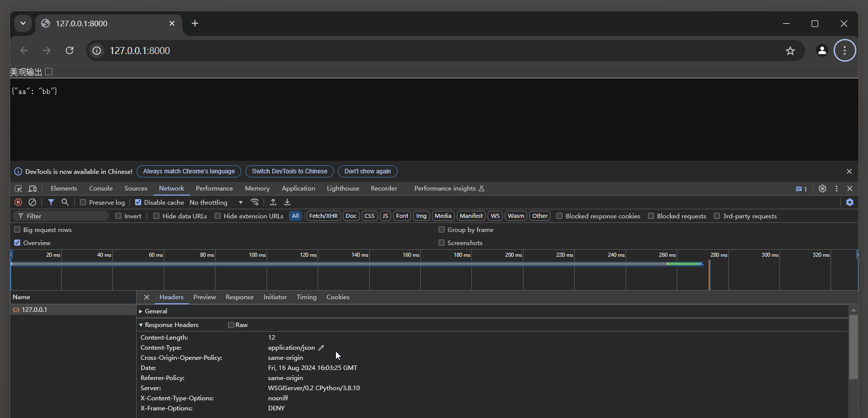Check Blocked response cookies

(559, 216)
